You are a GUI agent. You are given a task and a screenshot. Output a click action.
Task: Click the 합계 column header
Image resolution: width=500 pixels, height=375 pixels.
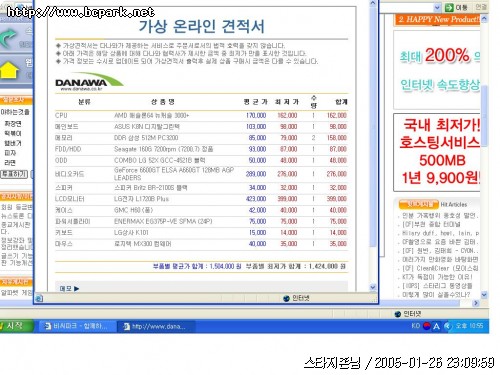pos(341,102)
